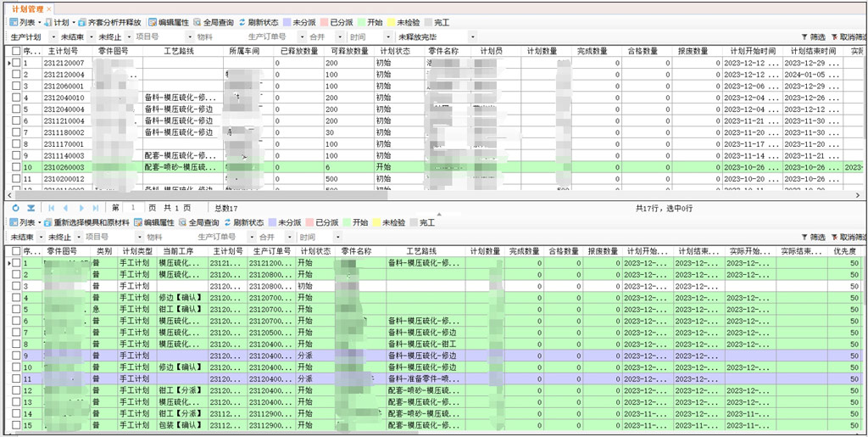Switch to the 计划管理 tab
Image resolution: width=868 pixels, height=437 pixels.
(x=27, y=7)
